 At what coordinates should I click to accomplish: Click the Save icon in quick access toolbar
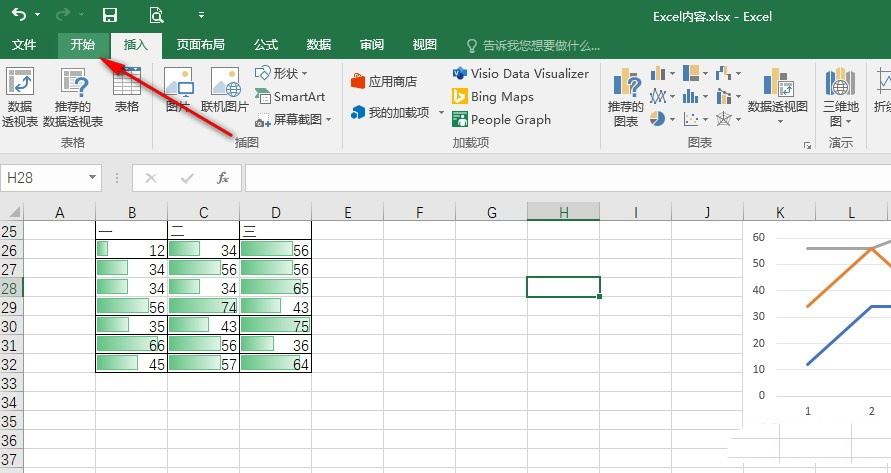point(110,15)
